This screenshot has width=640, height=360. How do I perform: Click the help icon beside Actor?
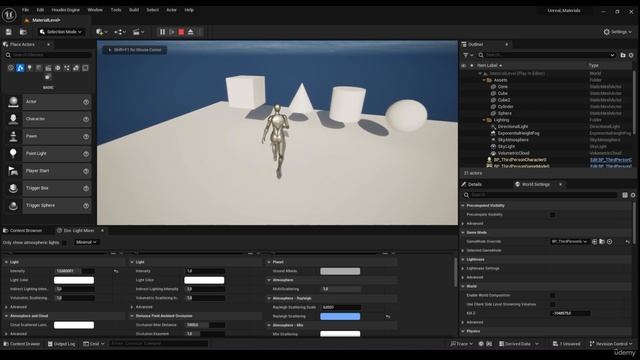click(86, 102)
